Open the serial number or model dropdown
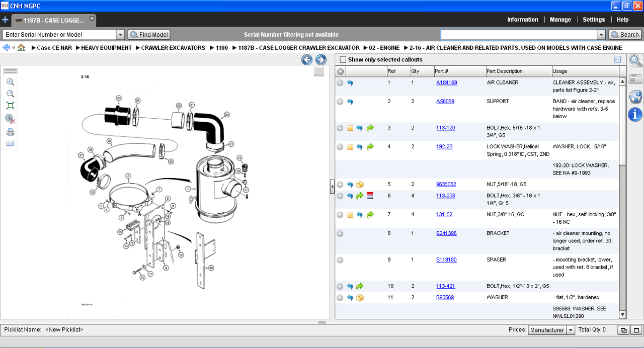This screenshot has width=644, height=348. (x=120, y=35)
